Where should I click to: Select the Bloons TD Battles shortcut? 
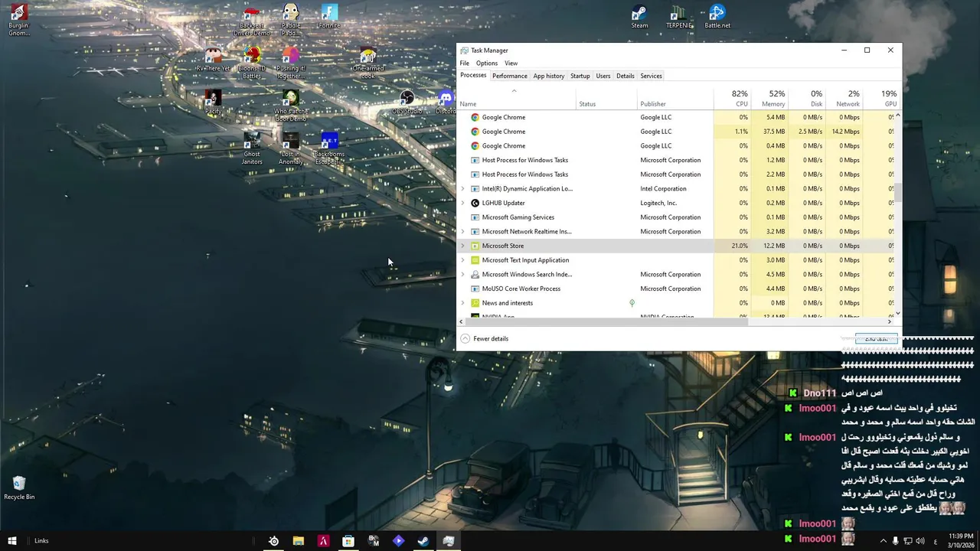pyautogui.click(x=252, y=64)
